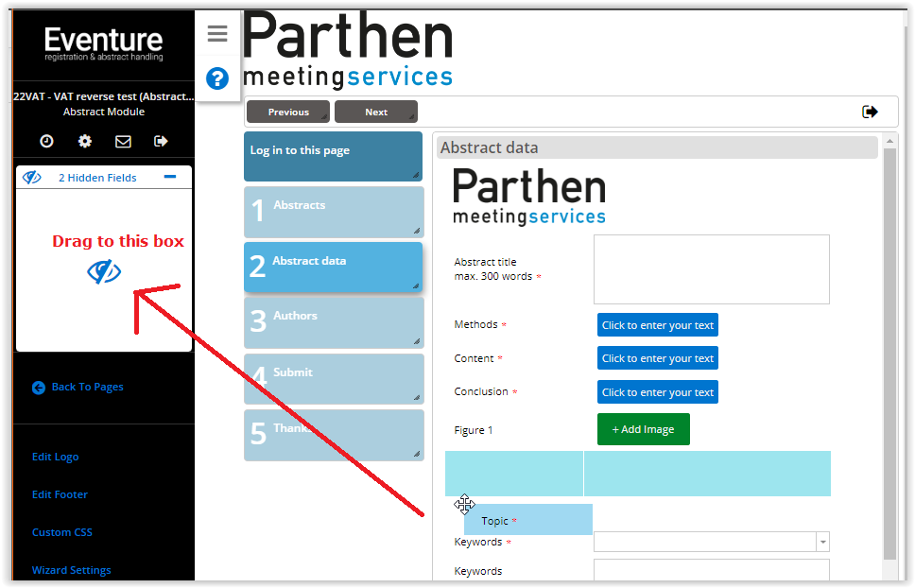Click the sidebar logout arrow icon

click(x=161, y=141)
